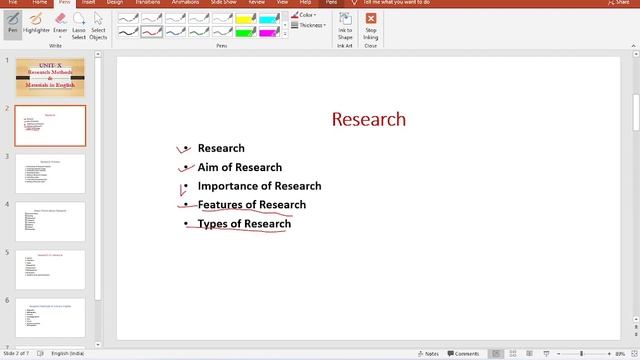Start Slide Show from status bar
Viewport: 640px width, 360px height.
pyautogui.click(x=546, y=354)
